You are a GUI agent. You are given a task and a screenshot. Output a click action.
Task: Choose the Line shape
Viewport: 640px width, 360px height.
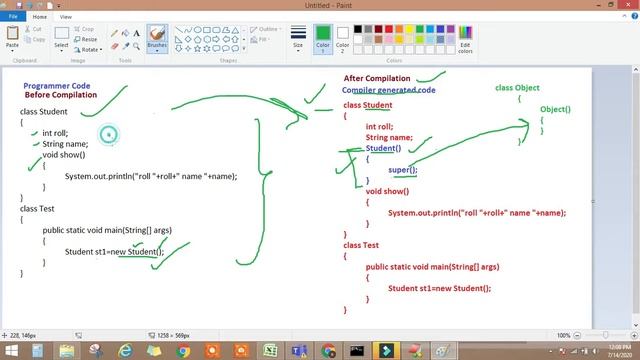click(179, 30)
